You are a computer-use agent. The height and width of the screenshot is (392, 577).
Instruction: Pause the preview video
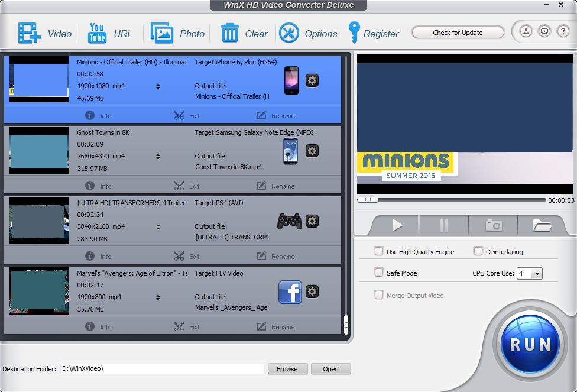click(444, 225)
